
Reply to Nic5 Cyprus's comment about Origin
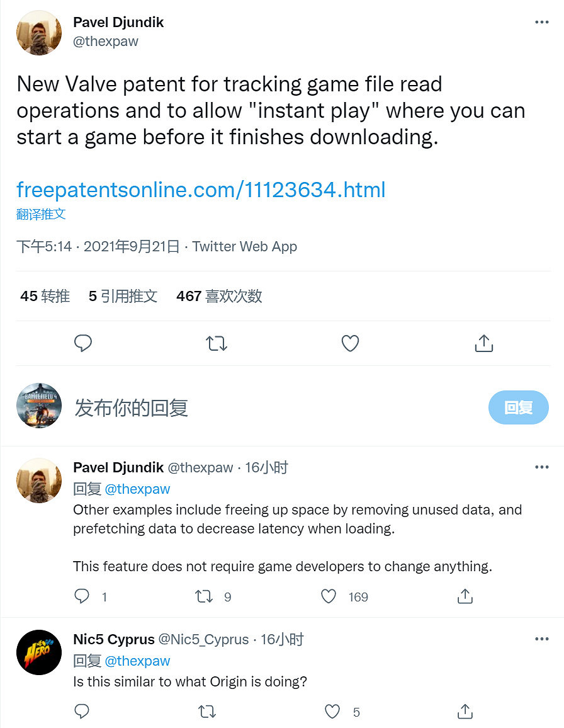[82, 711]
